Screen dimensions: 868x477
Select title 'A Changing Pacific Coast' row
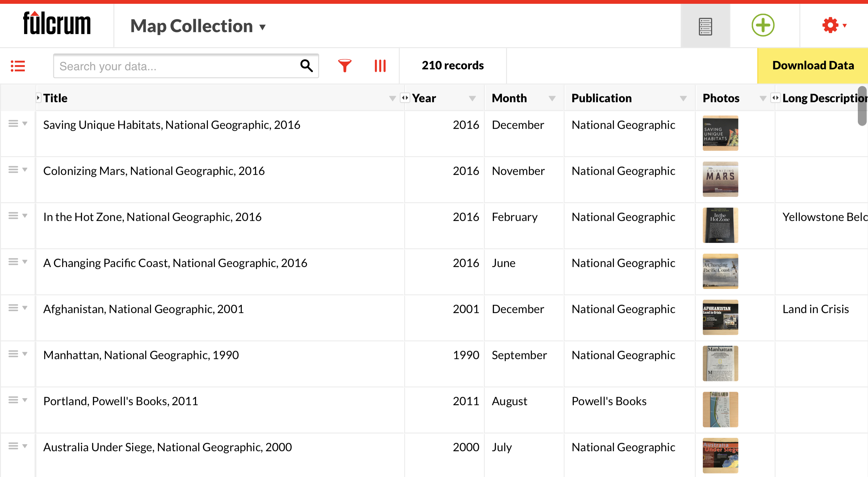tap(175, 263)
